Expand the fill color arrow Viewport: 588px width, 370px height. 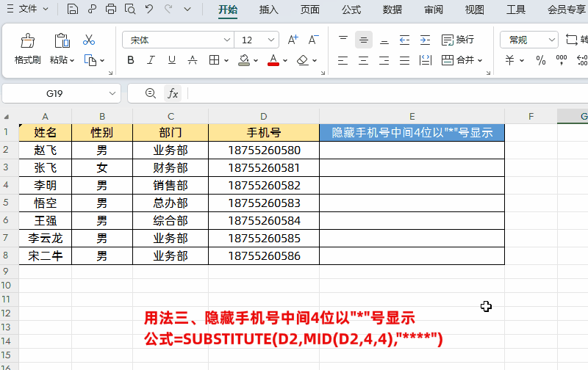[x=256, y=60]
